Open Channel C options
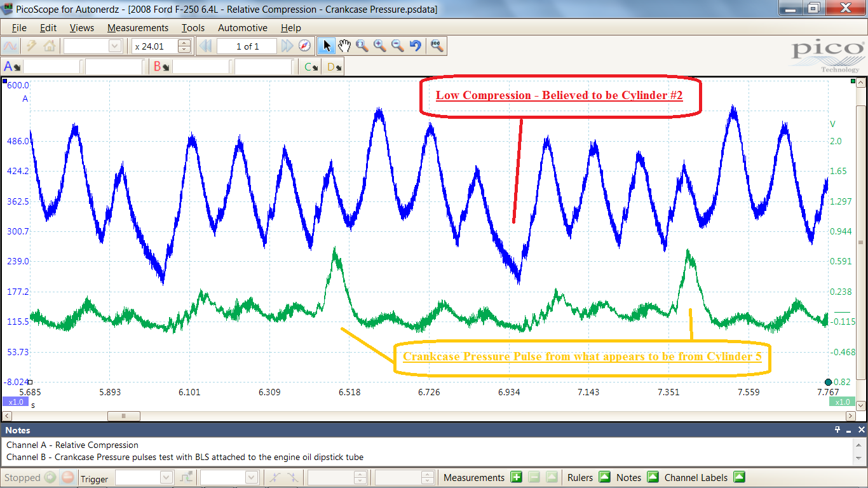 click(x=311, y=66)
